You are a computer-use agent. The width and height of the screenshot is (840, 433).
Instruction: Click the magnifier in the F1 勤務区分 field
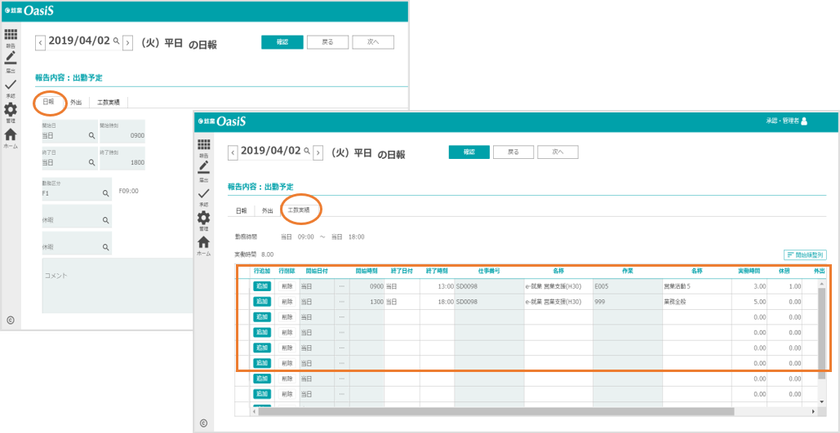106,193
